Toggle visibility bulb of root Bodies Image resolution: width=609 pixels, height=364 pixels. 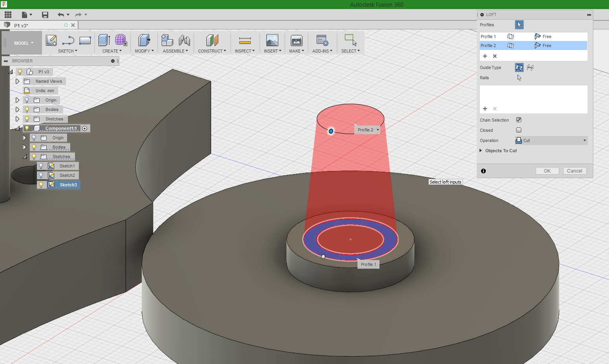27,109
